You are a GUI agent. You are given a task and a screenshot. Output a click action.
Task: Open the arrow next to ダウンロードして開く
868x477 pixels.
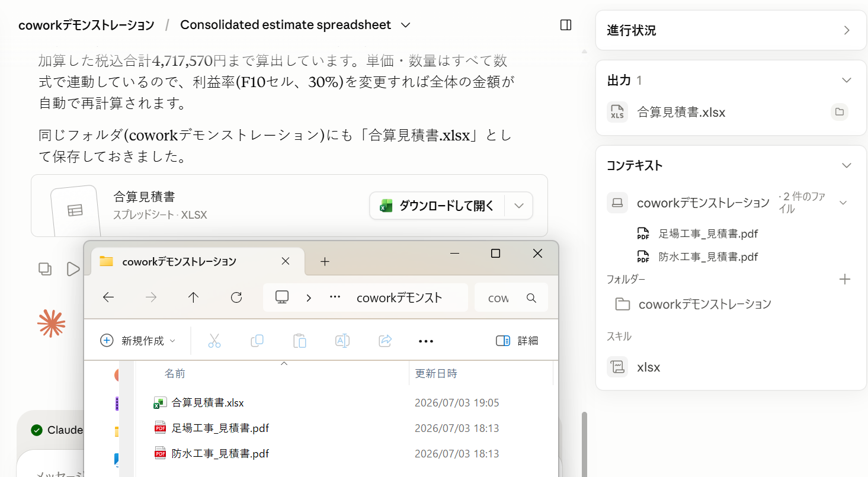pos(519,206)
